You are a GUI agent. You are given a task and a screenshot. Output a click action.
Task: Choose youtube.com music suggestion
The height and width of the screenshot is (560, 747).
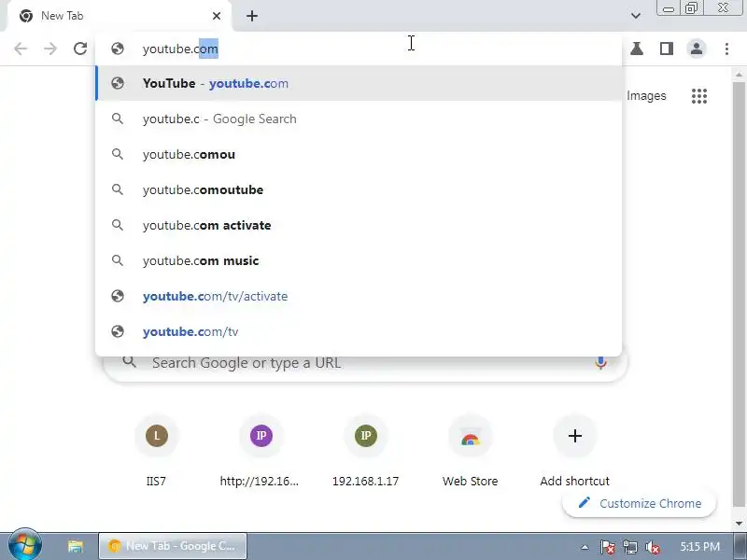coord(359,260)
